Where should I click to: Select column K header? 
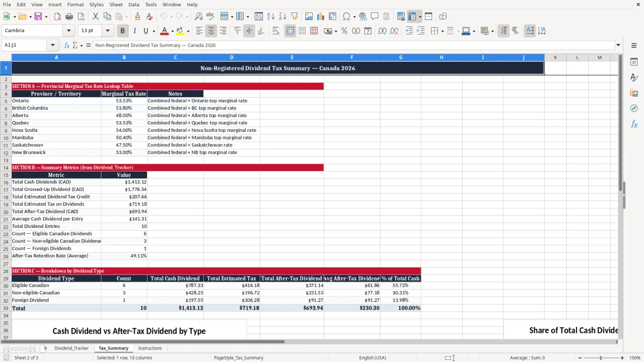tap(555, 57)
